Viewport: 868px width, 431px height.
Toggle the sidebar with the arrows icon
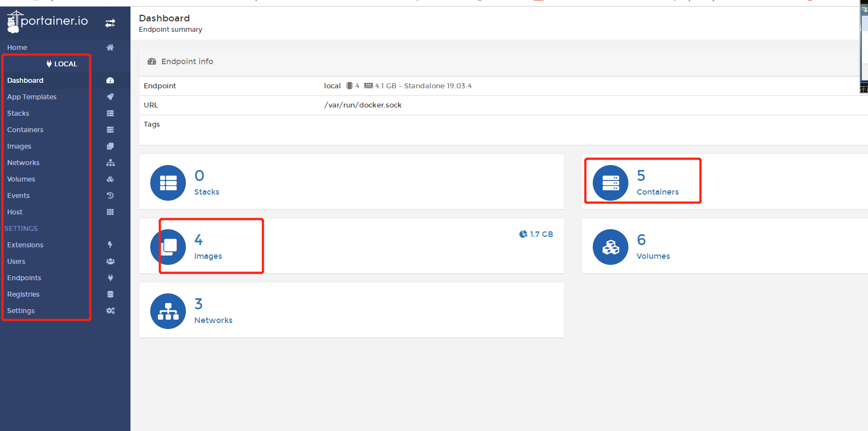pyautogui.click(x=110, y=23)
